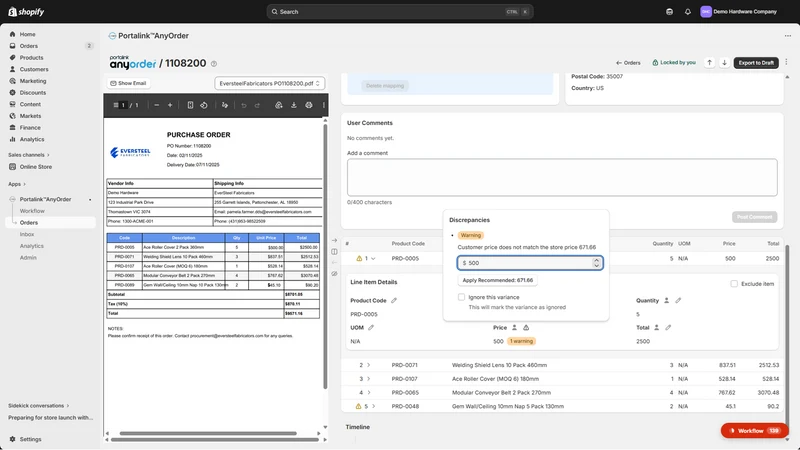Image resolution: width=800 pixels, height=450 pixels.
Task: Expand line item 2 PRD-0071
Action: coord(368,365)
